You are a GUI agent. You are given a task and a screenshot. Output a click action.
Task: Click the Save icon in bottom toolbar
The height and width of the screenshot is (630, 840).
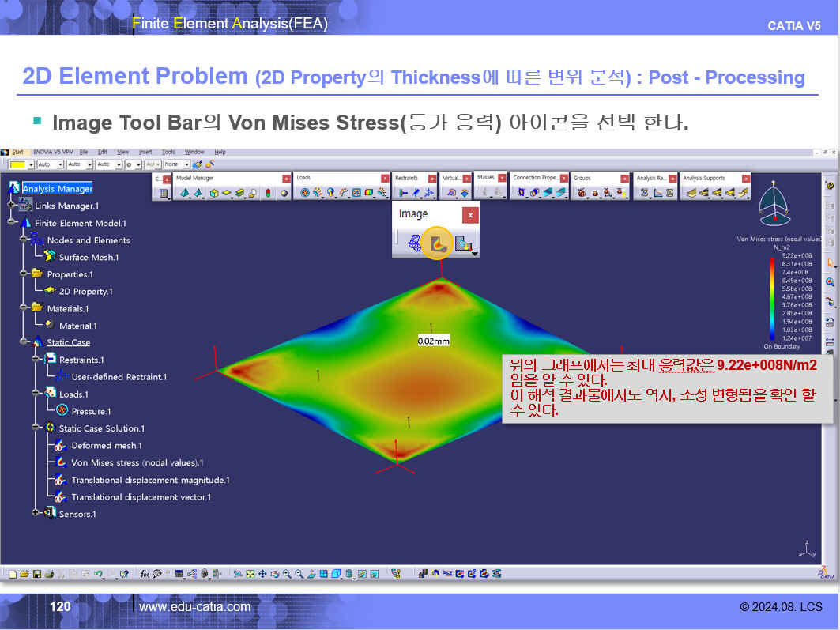coord(36,574)
